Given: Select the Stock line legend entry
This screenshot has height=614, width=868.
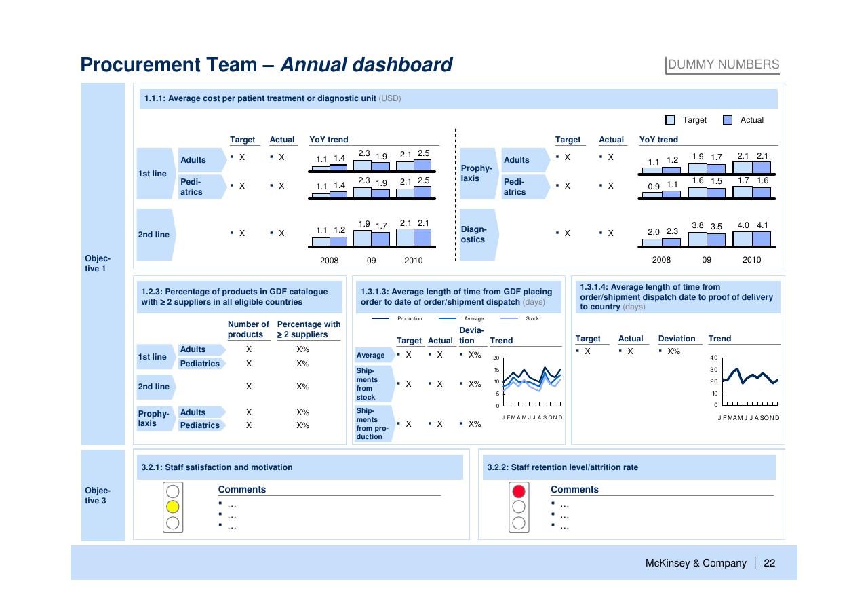Looking at the screenshot, I should click(x=519, y=318).
